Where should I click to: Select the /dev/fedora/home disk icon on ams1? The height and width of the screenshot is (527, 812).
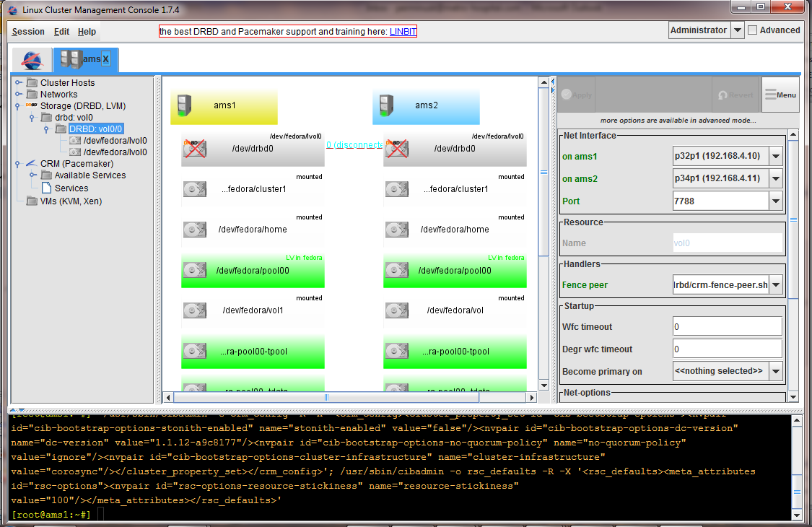(x=194, y=230)
